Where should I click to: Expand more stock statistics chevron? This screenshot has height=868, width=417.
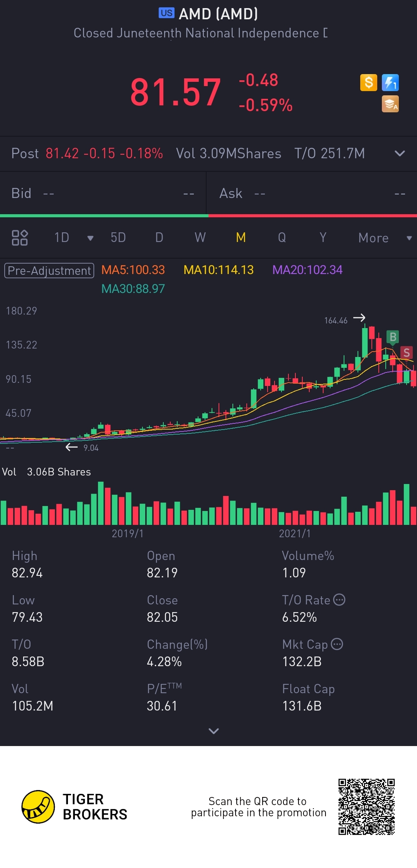tap(214, 731)
